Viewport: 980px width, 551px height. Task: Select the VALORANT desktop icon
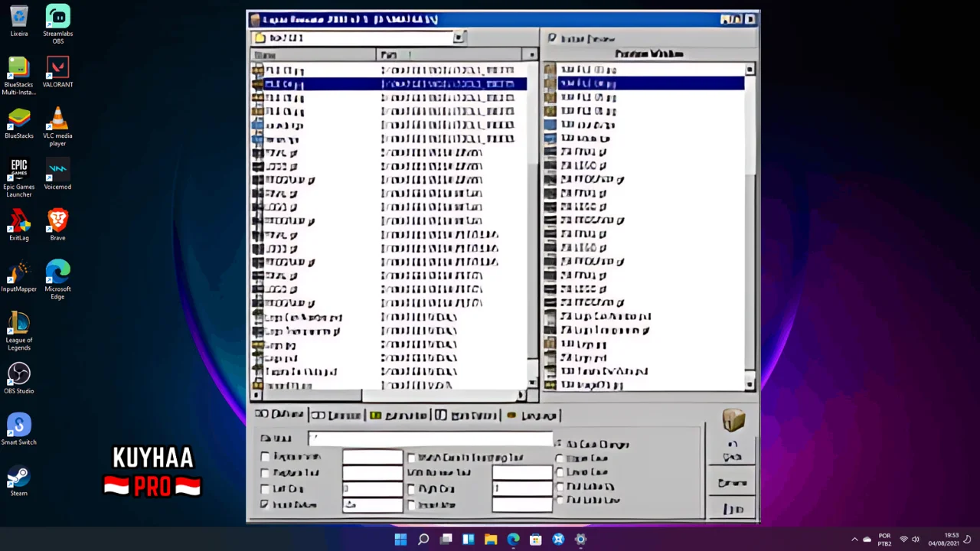point(57,73)
